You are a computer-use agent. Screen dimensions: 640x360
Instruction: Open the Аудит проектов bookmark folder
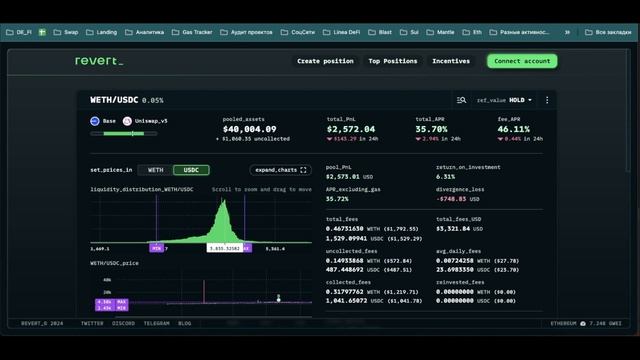click(246, 32)
